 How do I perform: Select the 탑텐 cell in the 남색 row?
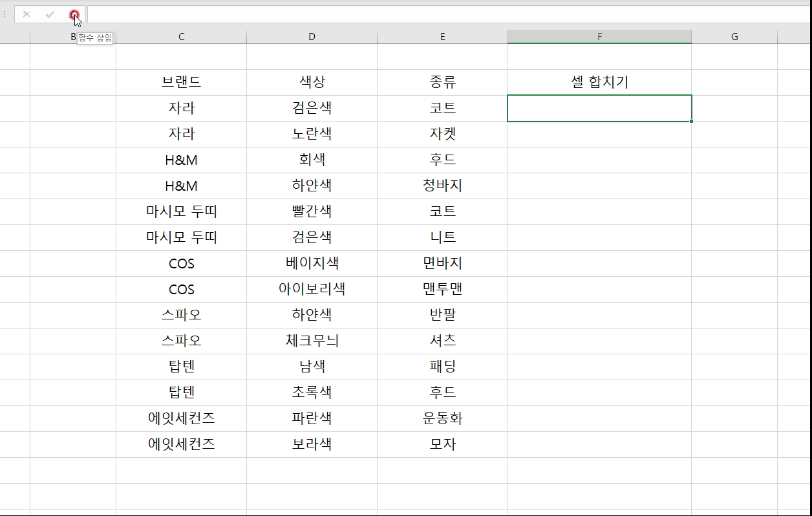pyautogui.click(x=182, y=367)
